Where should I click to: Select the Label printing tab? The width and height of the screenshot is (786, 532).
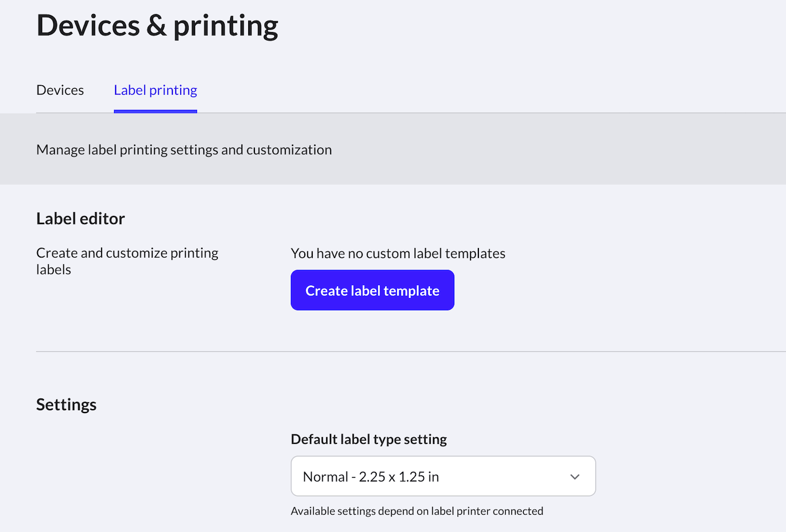[156, 90]
